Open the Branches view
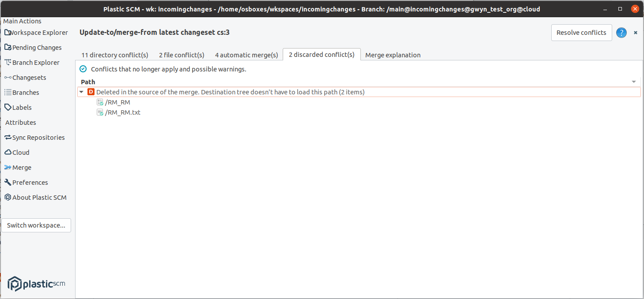The height and width of the screenshot is (299, 644). pyautogui.click(x=25, y=92)
